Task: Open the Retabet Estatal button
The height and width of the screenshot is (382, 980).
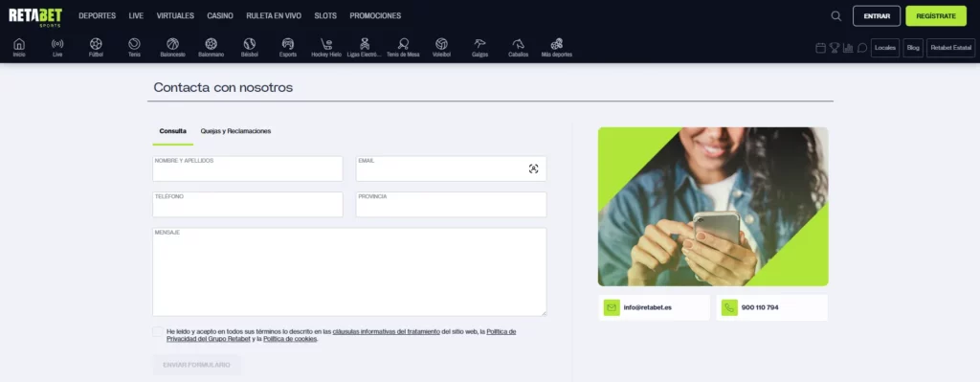Action: pyautogui.click(x=950, y=48)
